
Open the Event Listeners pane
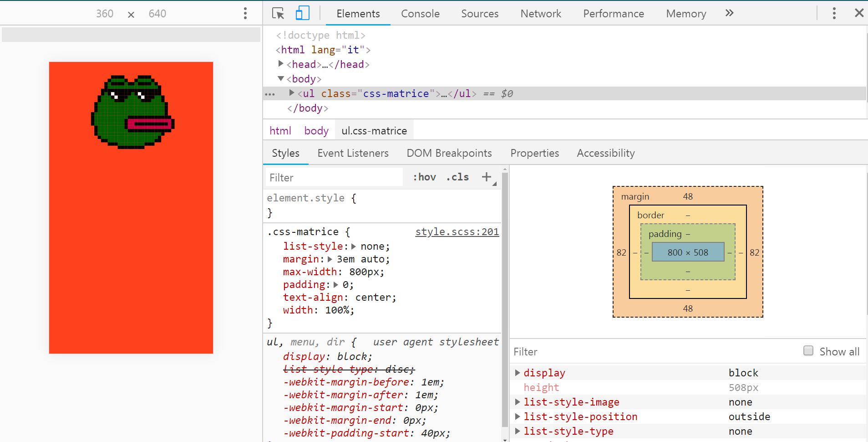[x=353, y=153]
